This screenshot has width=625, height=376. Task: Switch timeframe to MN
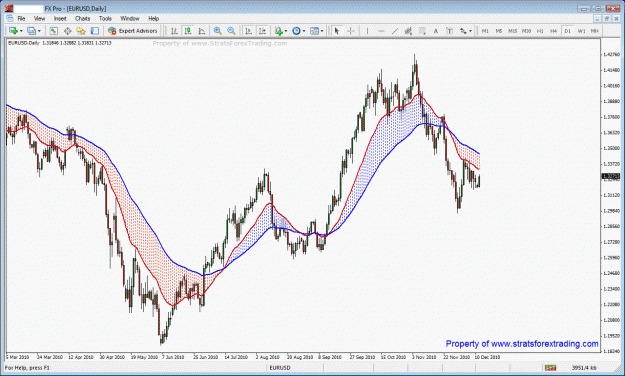tap(594, 31)
